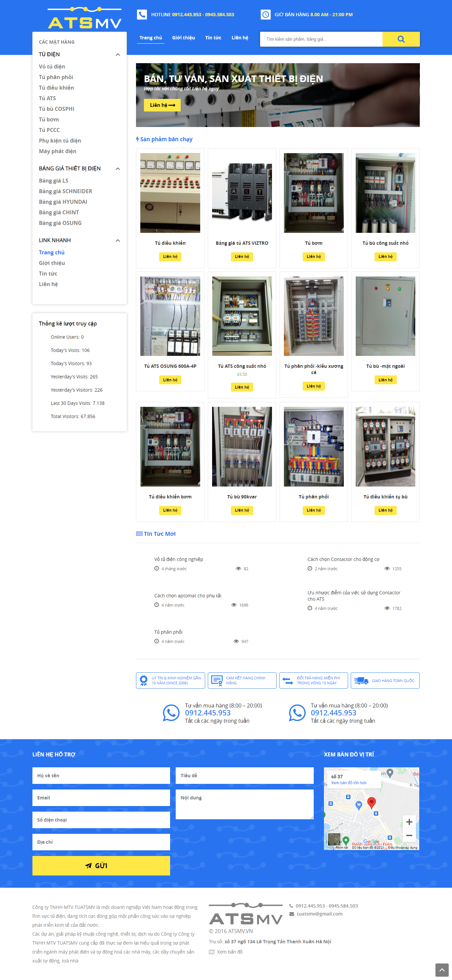Screen dimensions: 452x980
Task: Open Bảng giá SCHNEIDER price list
Action: [66, 192]
